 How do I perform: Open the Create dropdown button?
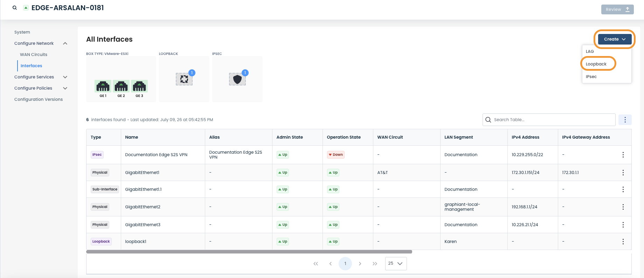point(615,39)
